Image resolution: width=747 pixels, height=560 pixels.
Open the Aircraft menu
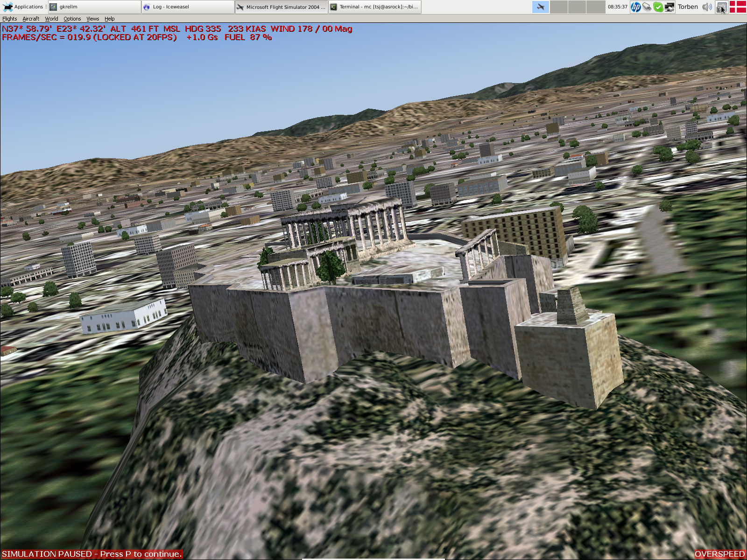(31, 19)
